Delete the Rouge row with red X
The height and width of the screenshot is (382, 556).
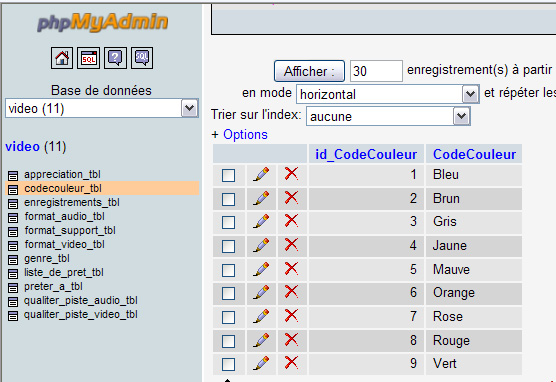tap(291, 339)
